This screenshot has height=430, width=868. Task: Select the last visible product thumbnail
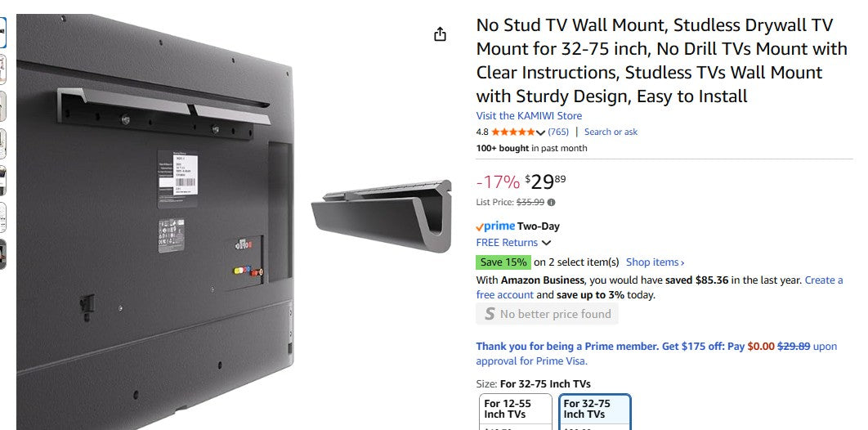[x=2, y=254]
